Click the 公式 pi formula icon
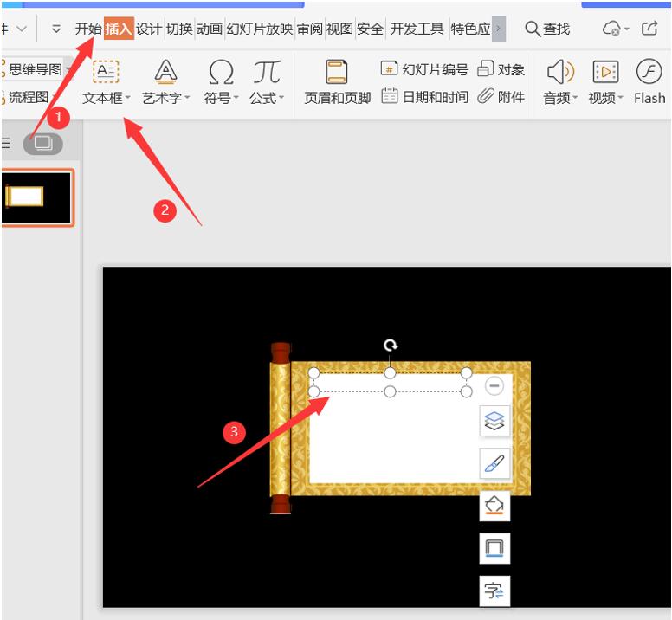 [266, 72]
